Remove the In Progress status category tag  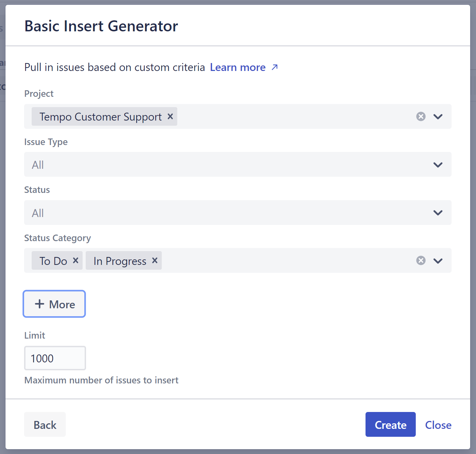pyautogui.click(x=155, y=260)
